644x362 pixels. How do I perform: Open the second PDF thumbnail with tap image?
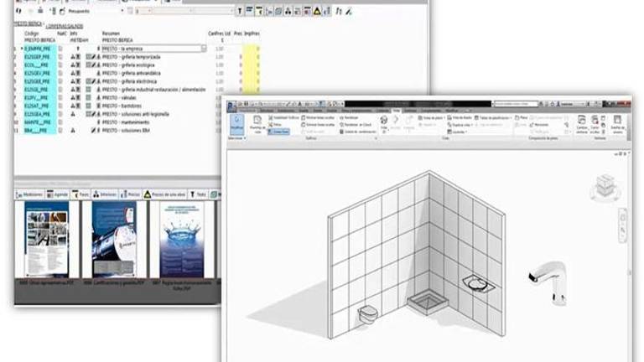pyautogui.click(x=114, y=240)
